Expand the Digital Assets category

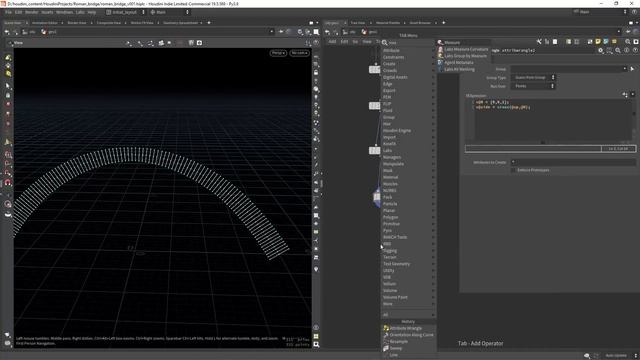click(408, 77)
